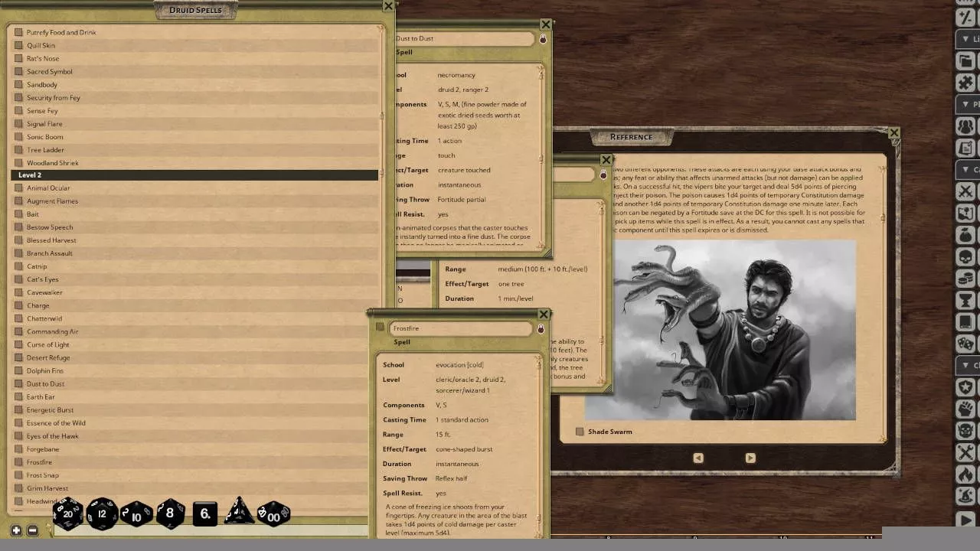The width and height of the screenshot is (980, 551).
Task: Open the Commanding Air spell entry
Action: pos(52,332)
